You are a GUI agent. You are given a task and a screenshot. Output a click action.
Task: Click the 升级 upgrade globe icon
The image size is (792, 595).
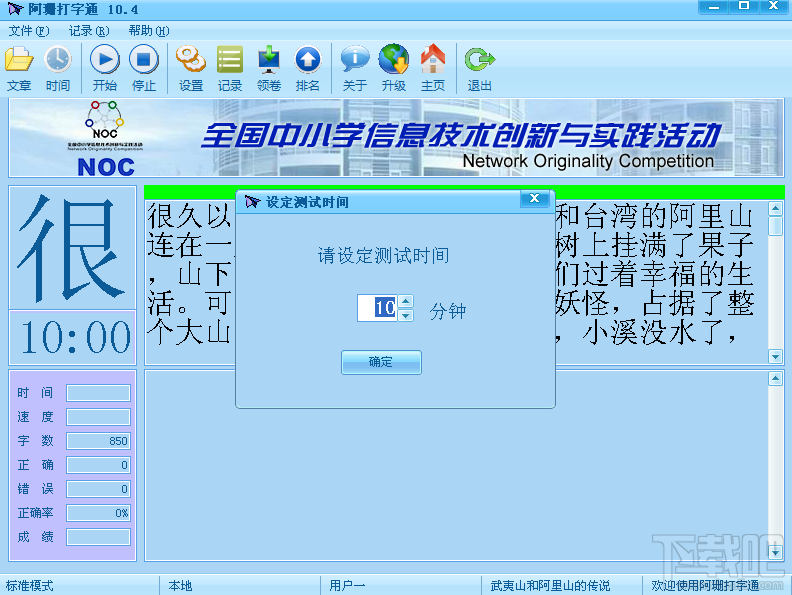tap(393, 68)
